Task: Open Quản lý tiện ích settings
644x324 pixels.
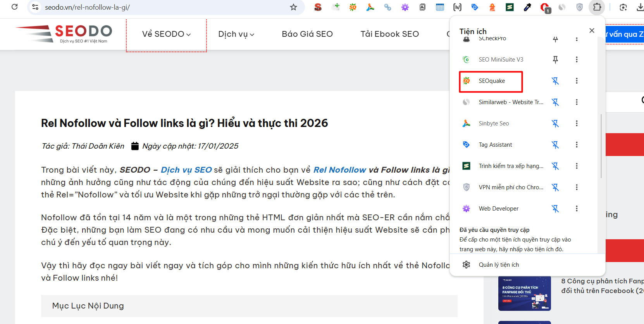Action: pyautogui.click(x=491, y=265)
